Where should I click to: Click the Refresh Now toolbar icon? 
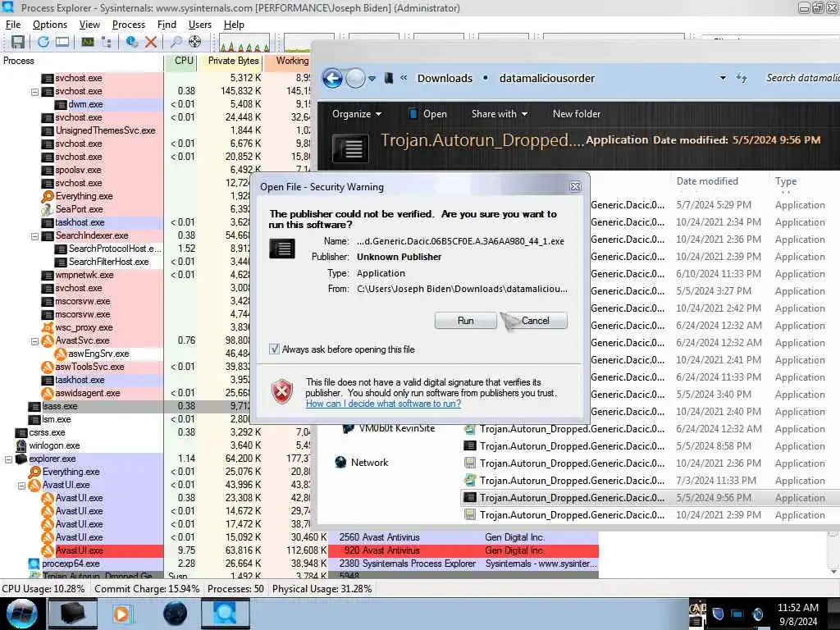click(43, 42)
